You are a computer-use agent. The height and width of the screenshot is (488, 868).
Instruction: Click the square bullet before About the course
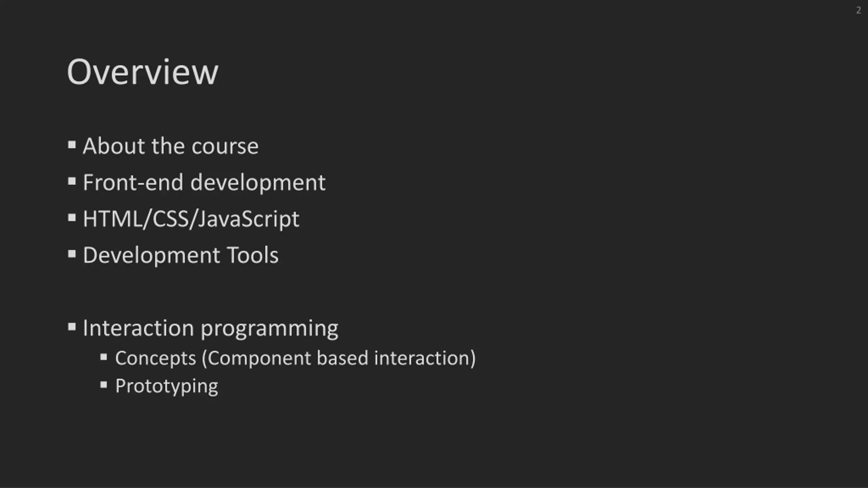72,145
